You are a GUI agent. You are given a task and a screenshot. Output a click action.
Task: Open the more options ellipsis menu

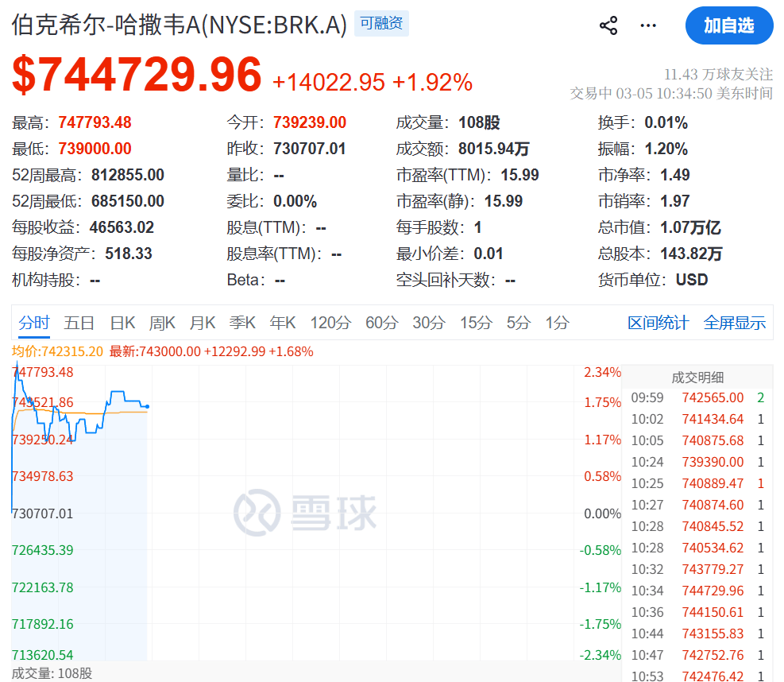click(648, 25)
